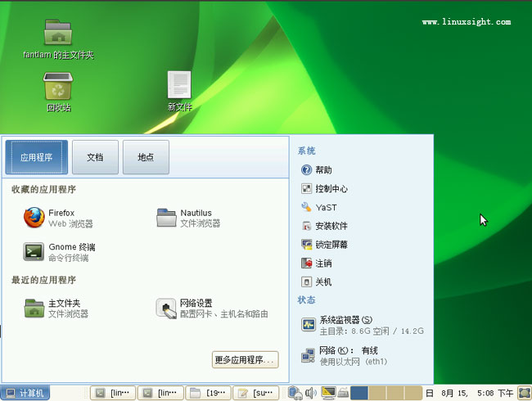This screenshot has width=532, height=401.
Task: Open 控制中心 control center
Action: 331,188
